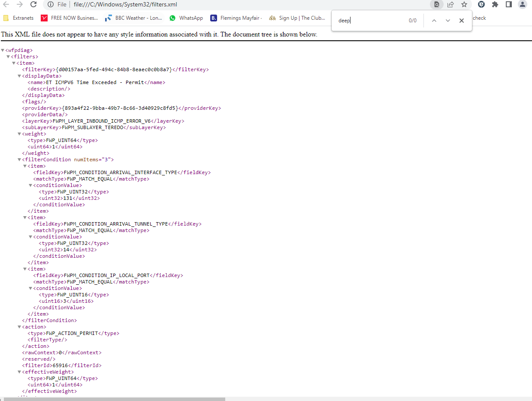Click the FWP_UINT16 type line

(73, 295)
